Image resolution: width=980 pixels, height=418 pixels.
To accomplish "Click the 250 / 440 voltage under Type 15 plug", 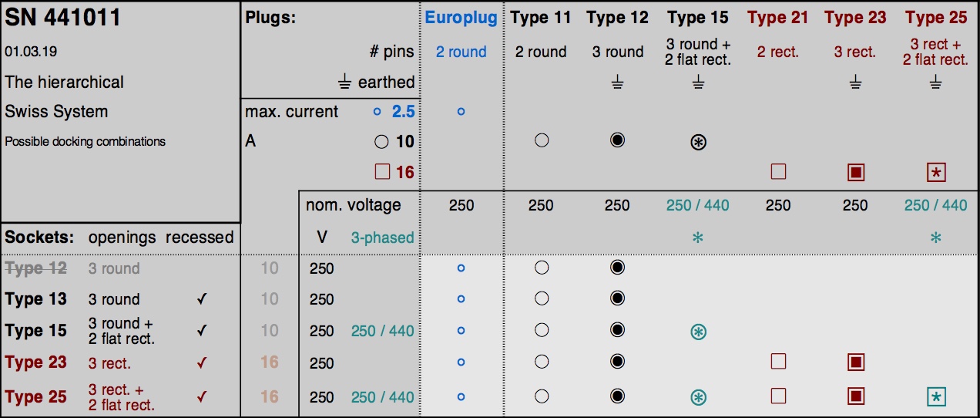I will click(698, 205).
